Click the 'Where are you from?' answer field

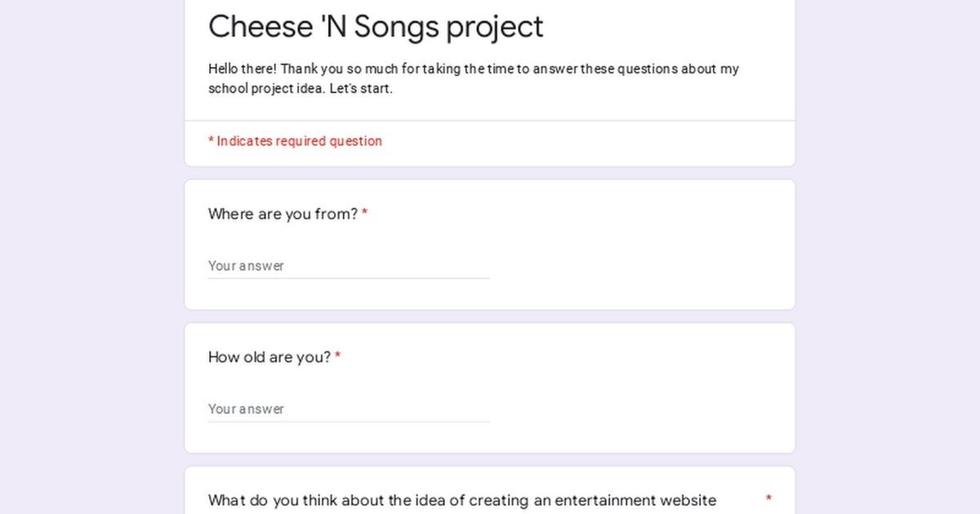point(349,266)
